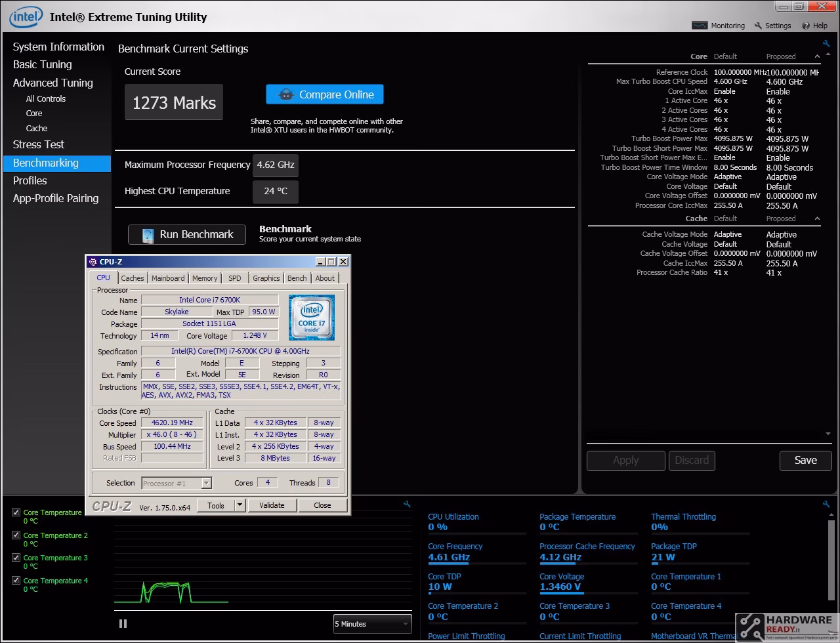The image size is (840, 643).
Task: Click the 1273 Marks score box
Action: coord(174,102)
